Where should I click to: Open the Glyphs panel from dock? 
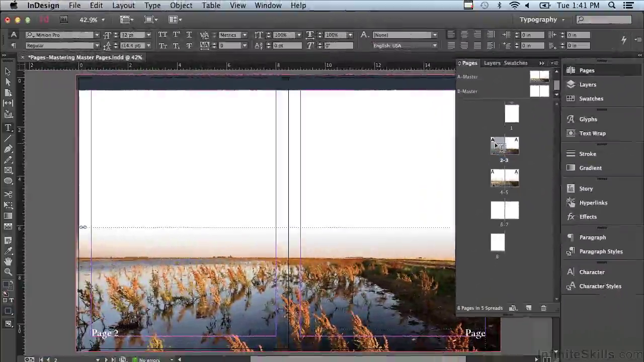coord(588,119)
